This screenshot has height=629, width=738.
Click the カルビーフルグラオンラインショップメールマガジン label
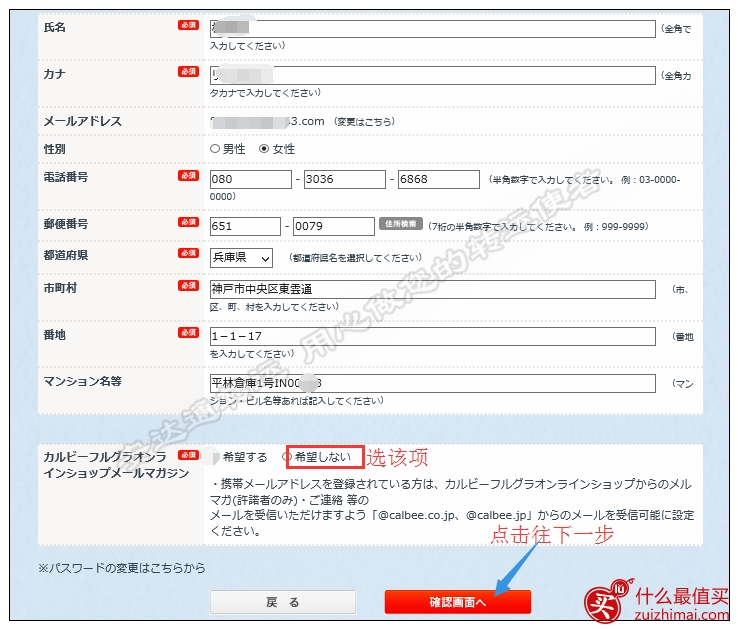(116, 465)
